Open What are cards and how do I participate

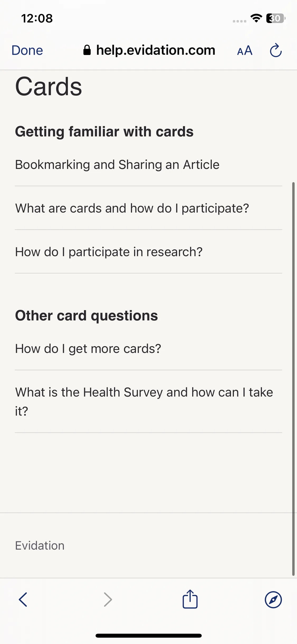coord(132,208)
